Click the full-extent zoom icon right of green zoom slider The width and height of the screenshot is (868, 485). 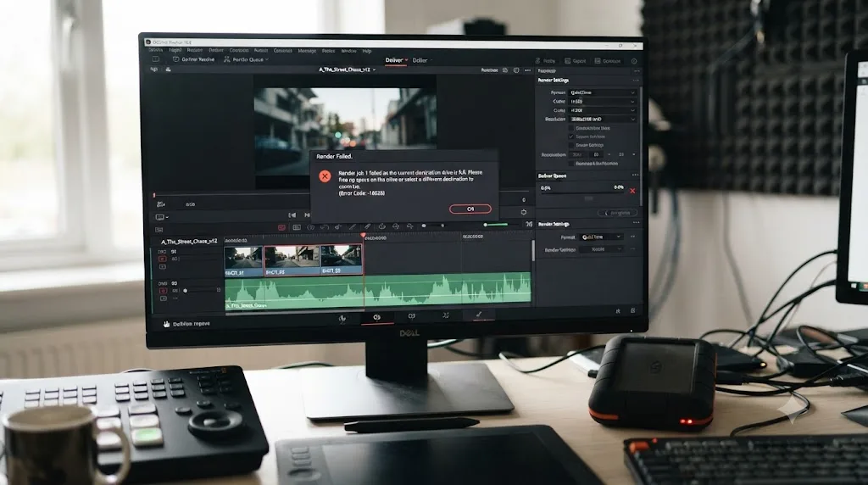click(529, 224)
